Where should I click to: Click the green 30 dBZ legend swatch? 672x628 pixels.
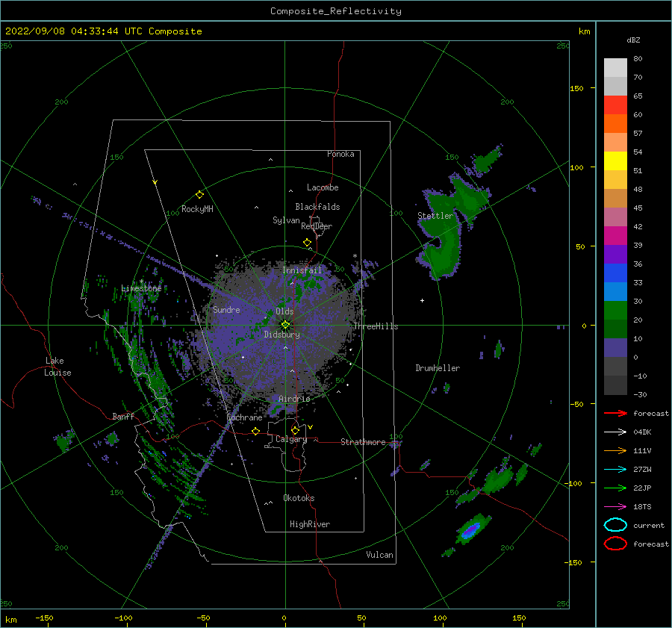[615, 310]
